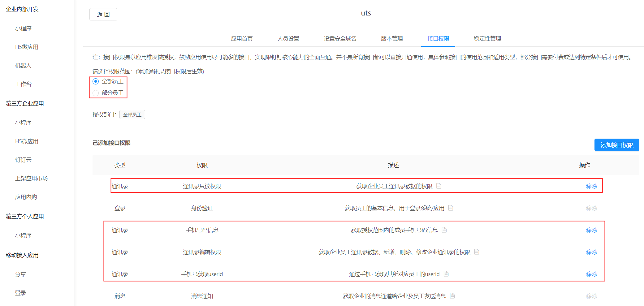Switch to 稳定性管理 tab
644x306 pixels.
click(x=487, y=39)
